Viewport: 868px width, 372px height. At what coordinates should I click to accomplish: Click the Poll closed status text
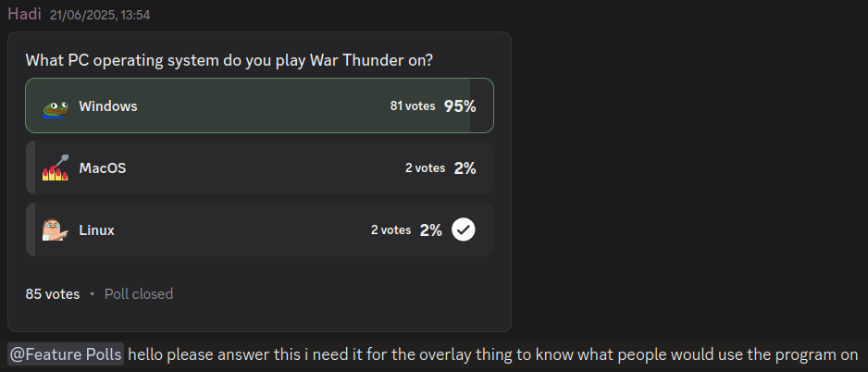point(139,294)
